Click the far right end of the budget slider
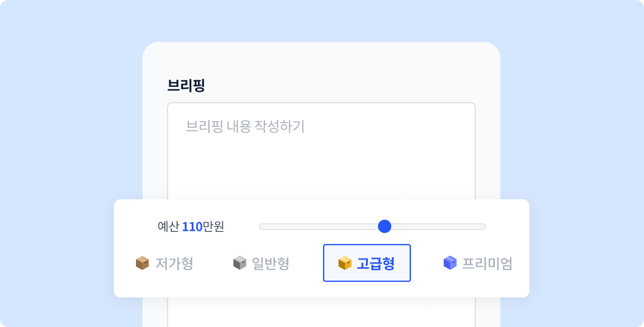Viewport: 644px width, 327px height. point(483,226)
